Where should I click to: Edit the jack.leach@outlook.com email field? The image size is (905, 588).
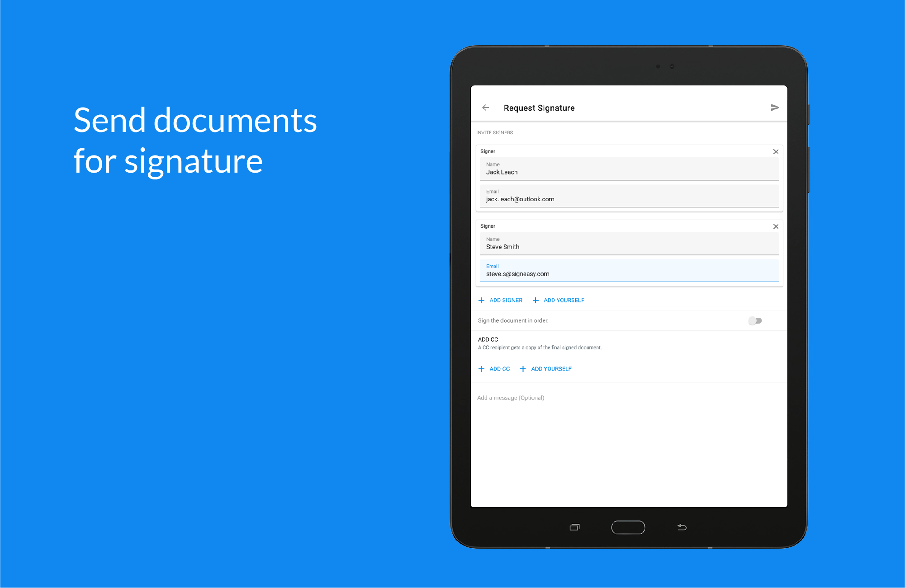pos(629,199)
